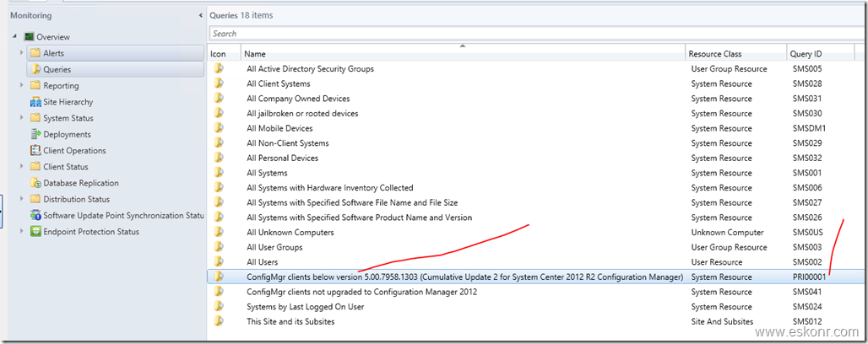Sort by the Resource Class column header

(735, 54)
